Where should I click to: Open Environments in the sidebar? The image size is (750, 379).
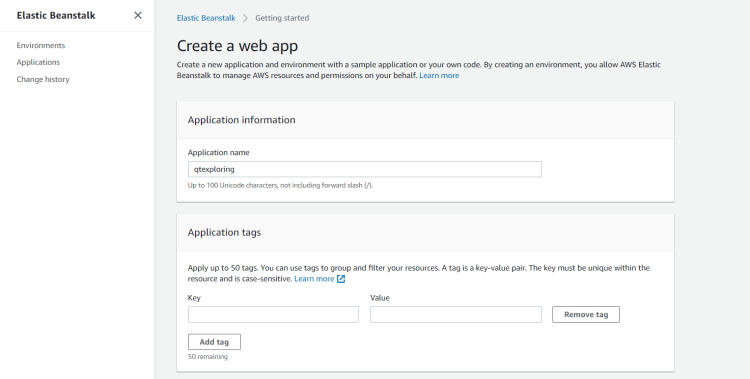(41, 45)
